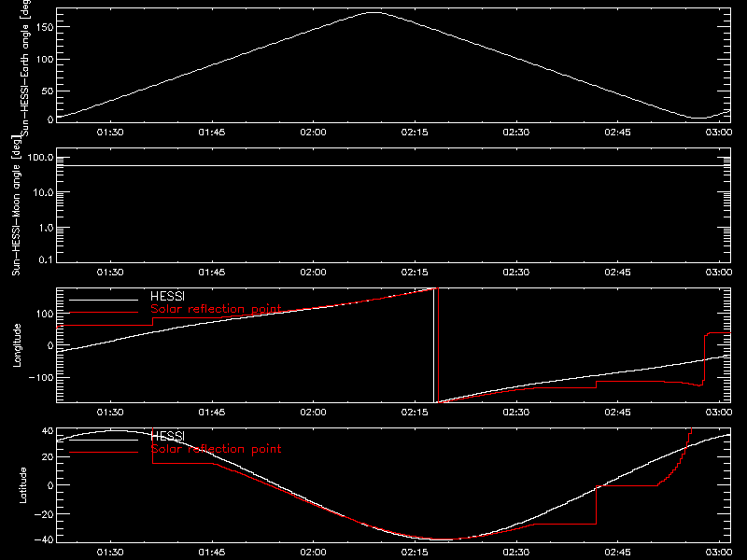Click the flat Sun-HESSI-Moon angle line
Screen dimensions: 747x560
[x=393, y=166]
